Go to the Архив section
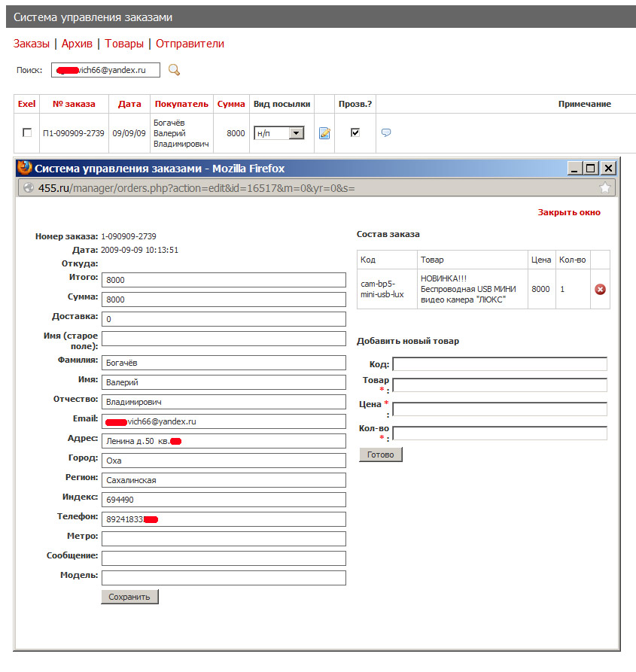The width and height of the screenshot is (636, 672). click(77, 44)
